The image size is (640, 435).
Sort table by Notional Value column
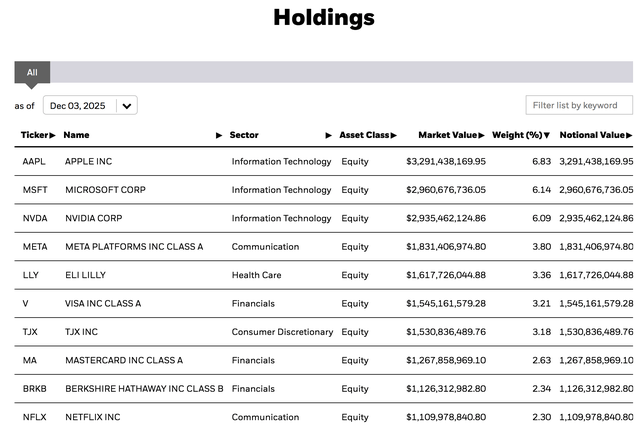(x=596, y=135)
